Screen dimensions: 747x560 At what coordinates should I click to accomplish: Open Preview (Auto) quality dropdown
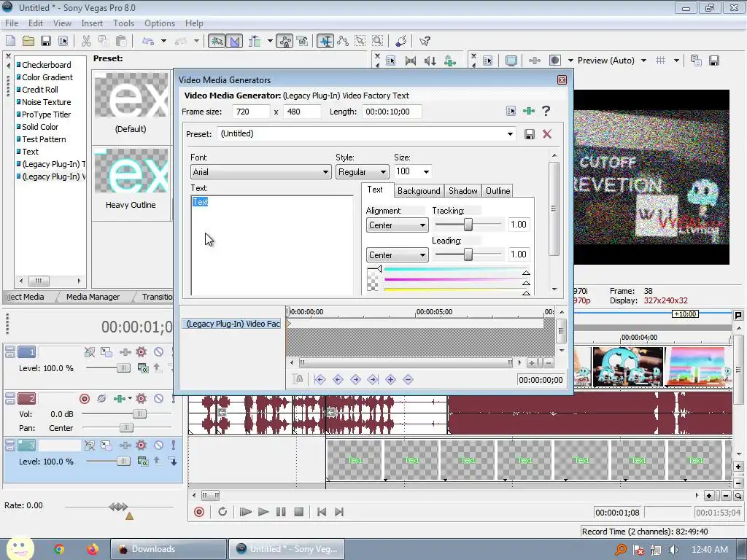(643, 61)
